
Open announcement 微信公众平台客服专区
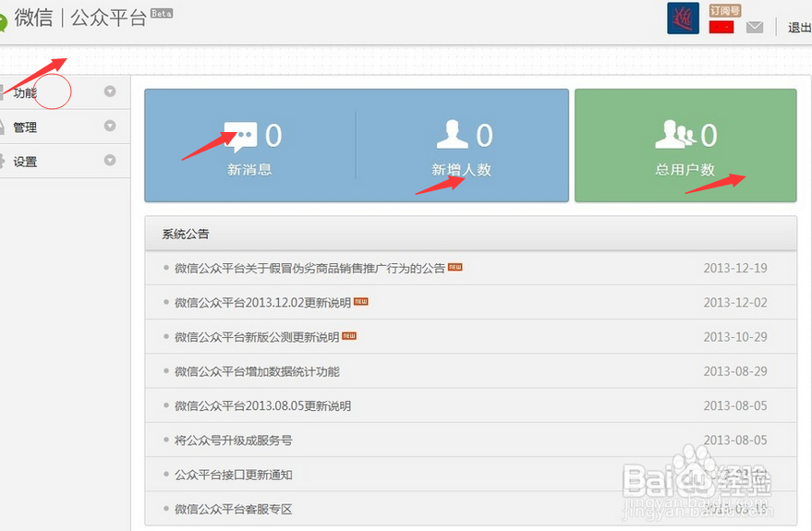click(233, 509)
